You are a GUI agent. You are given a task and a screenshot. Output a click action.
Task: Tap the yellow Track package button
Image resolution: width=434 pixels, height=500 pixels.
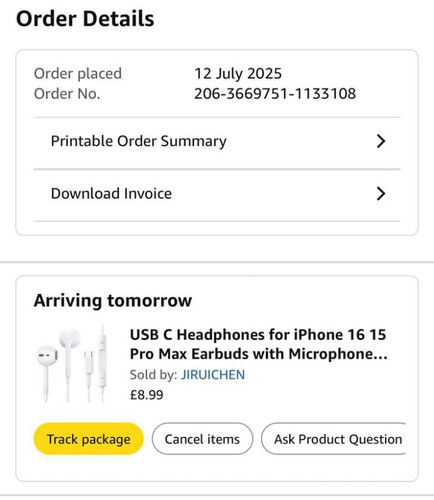click(88, 439)
